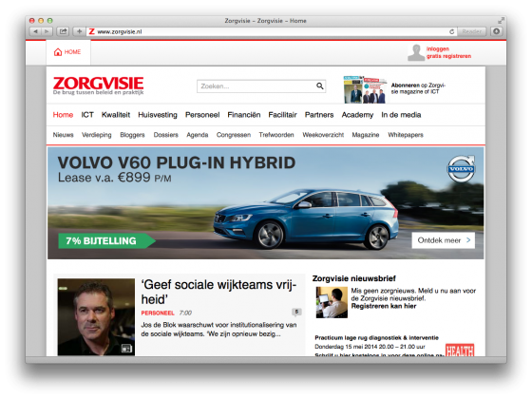Click the Volvo logo in the banner ad
The height and width of the screenshot is (399, 532).
[x=461, y=169]
